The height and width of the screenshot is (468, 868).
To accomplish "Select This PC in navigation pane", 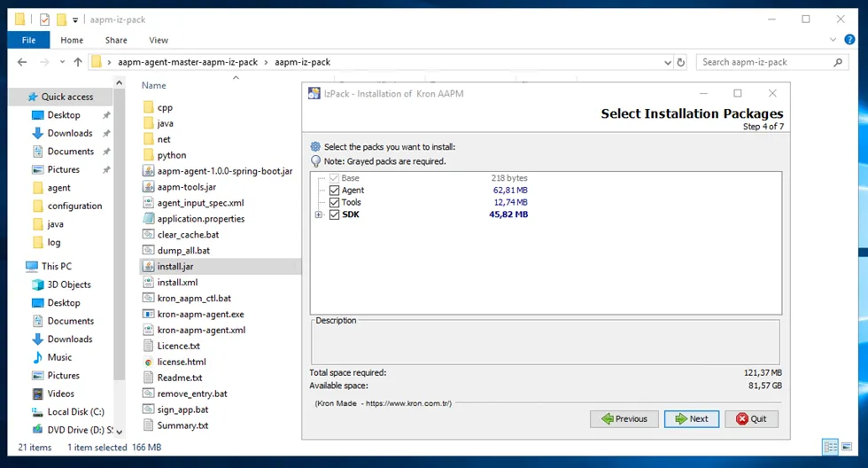I will pos(56,267).
